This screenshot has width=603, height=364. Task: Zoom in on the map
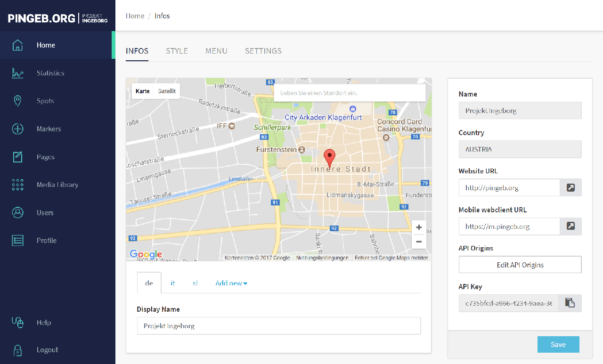419,227
